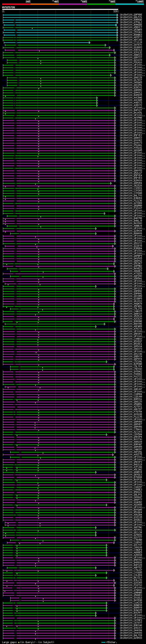146x644 pixels.
Task: Click the UniRef100_Q9H0C2 label
Action: (131, 93)
